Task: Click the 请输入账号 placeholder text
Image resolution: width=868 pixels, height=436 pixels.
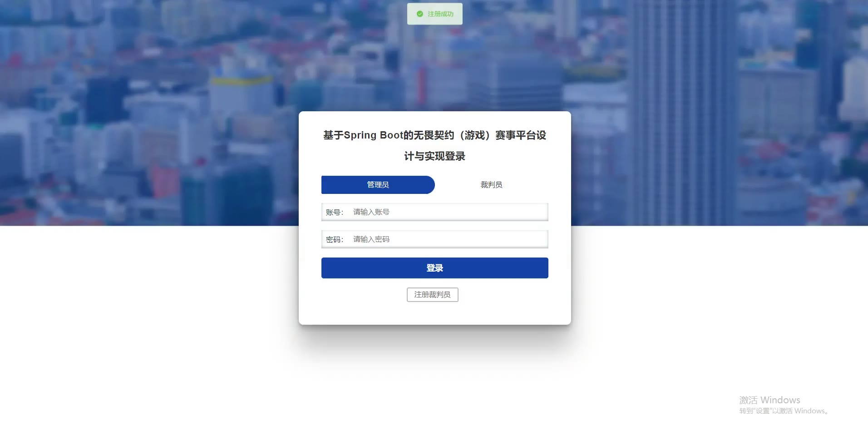Action: click(371, 212)
